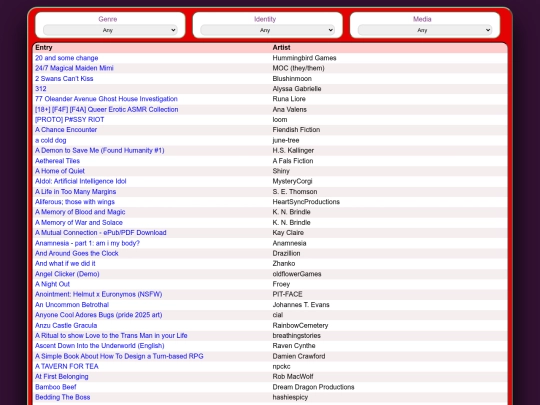The height and width of the screenshot is (405, 540).
Task: Select artist 'Johannes T. Evans'
Action: pyautogui.click(x=301, y=305)
